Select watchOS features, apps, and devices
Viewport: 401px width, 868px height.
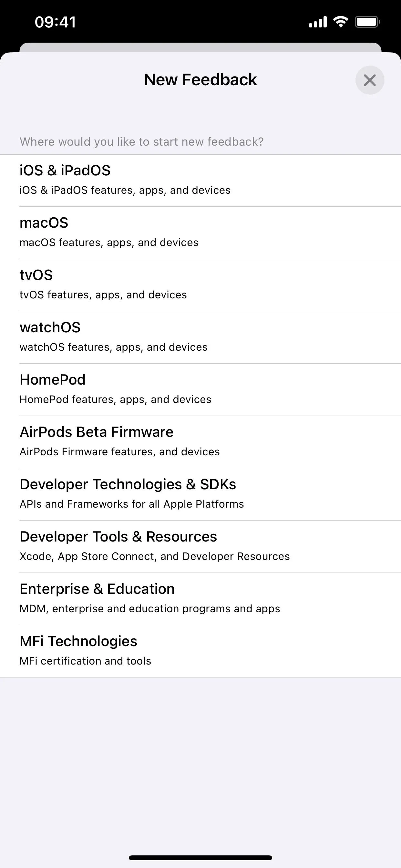click(200, 337)
